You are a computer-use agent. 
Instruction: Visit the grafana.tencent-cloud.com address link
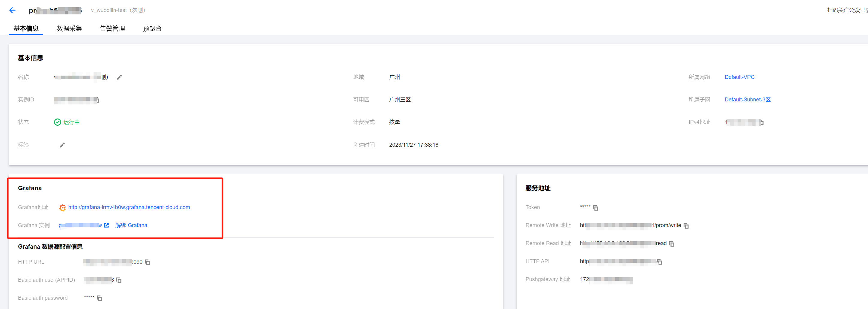click(129, 207)
